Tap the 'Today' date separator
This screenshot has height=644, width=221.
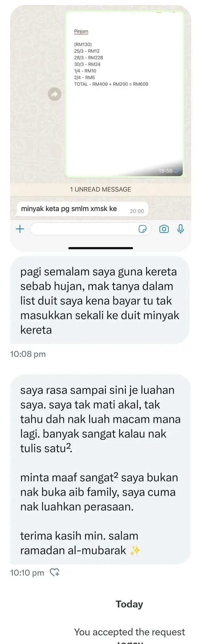[129, 604]
